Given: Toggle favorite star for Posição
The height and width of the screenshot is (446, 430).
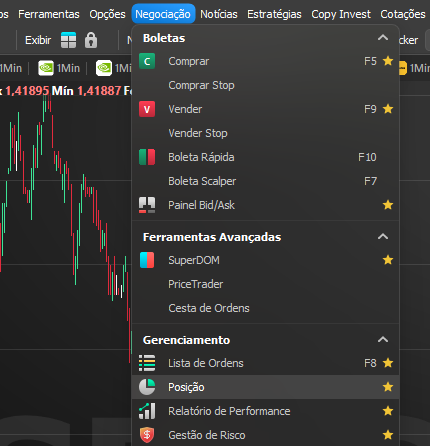Looking at the screenshot, I should [x=388, y=387].
